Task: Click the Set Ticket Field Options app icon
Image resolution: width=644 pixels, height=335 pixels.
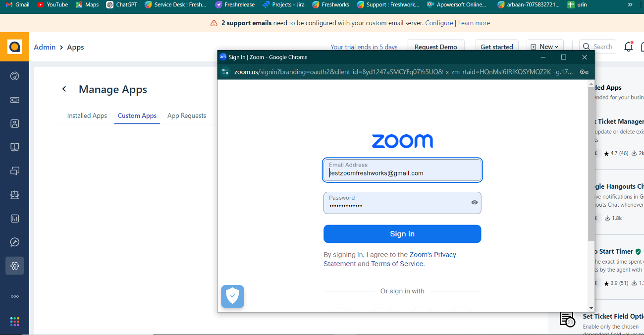Action: pos(567,319)
